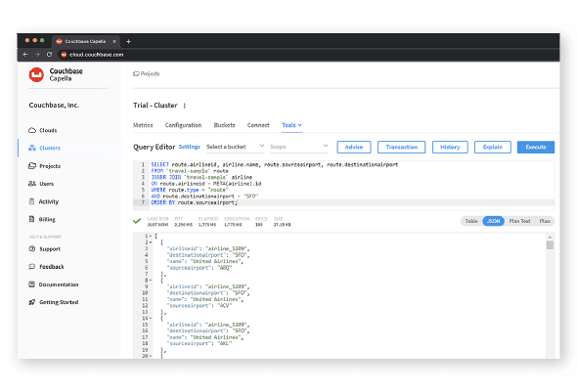Switch results view to Table

[x=471, y=221]
